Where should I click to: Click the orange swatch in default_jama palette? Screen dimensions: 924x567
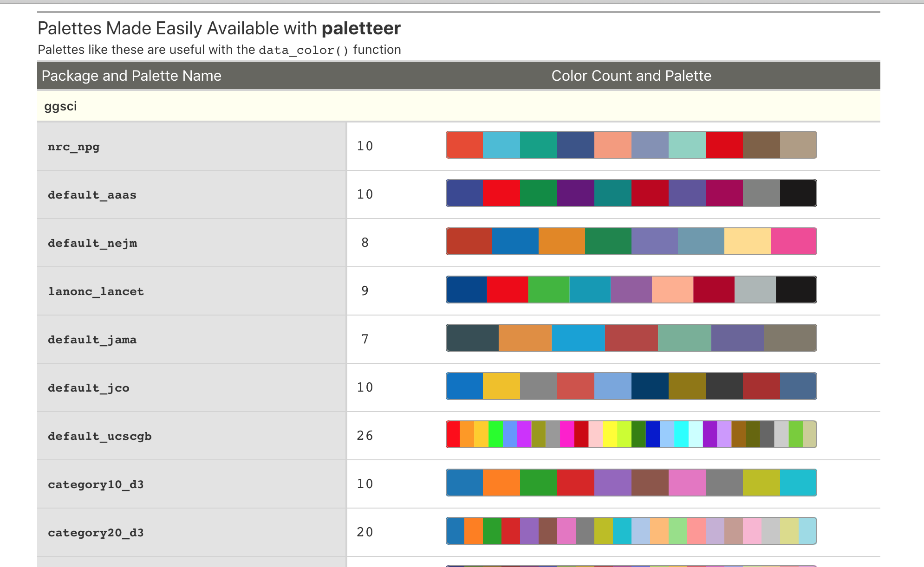525,338
